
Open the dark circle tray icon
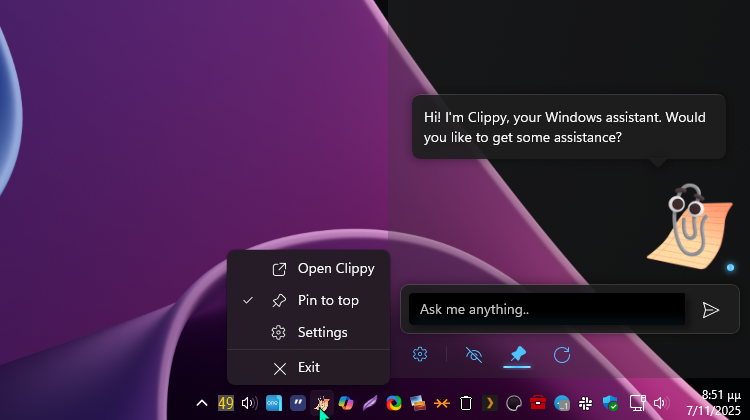click(514, 403)
